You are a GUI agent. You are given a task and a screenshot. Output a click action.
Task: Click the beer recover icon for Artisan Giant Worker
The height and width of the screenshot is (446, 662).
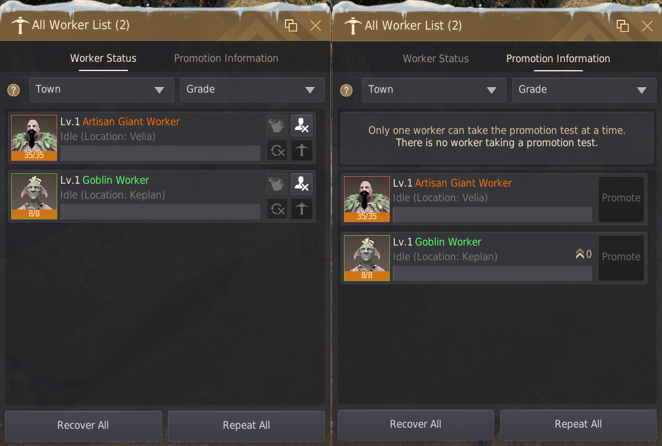click(x=277, y=125)
